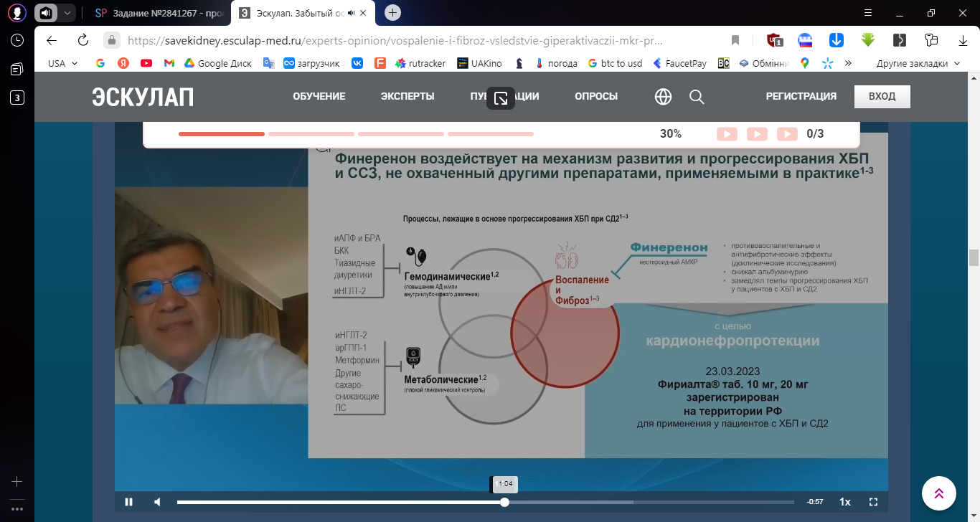Open Другие закладки folder
This screenshot has height=522, width=980.
pos(918,63)
